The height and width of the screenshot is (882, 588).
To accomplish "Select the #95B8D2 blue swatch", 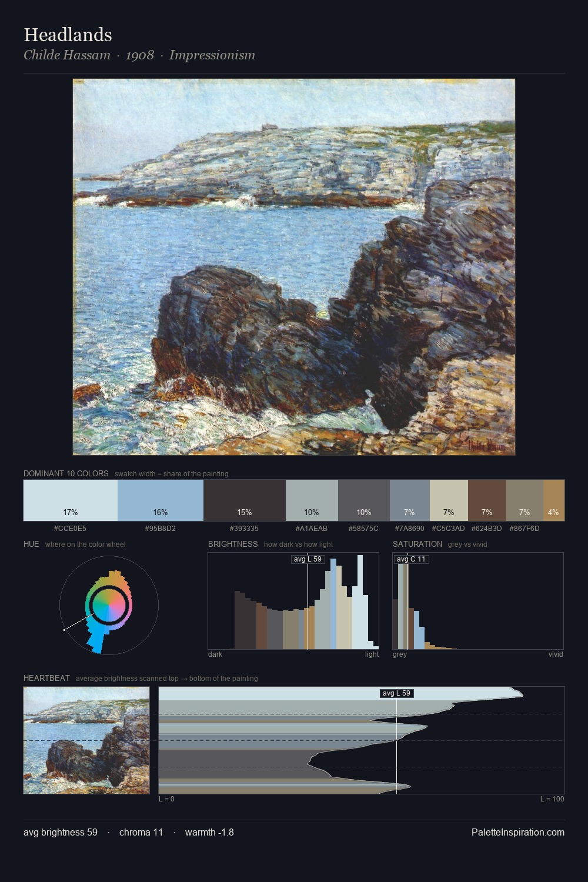I will [x=161, y=500].
